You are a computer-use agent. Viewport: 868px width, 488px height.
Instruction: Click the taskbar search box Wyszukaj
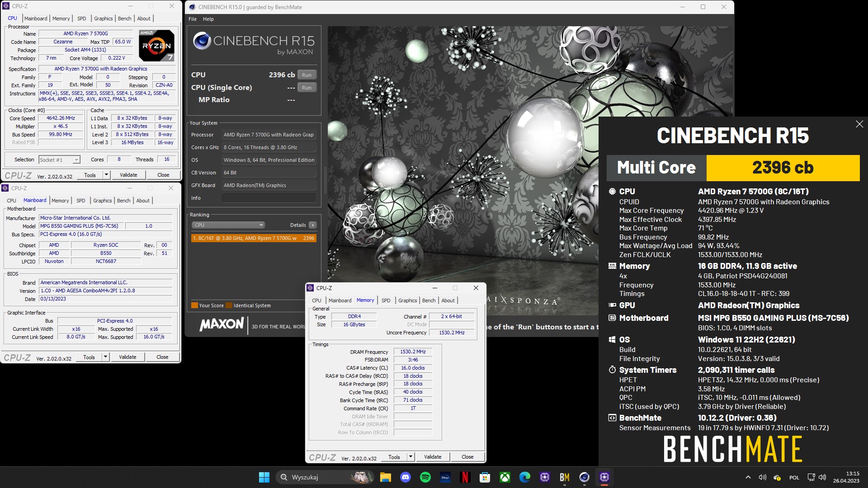325,477
